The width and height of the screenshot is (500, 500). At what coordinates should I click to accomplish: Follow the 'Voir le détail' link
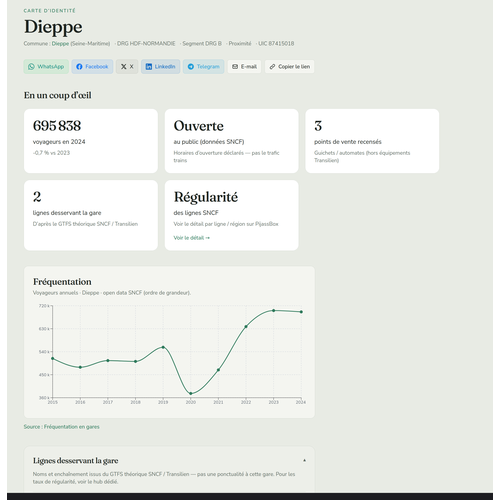pyautogui.click(x=191, y=238)
